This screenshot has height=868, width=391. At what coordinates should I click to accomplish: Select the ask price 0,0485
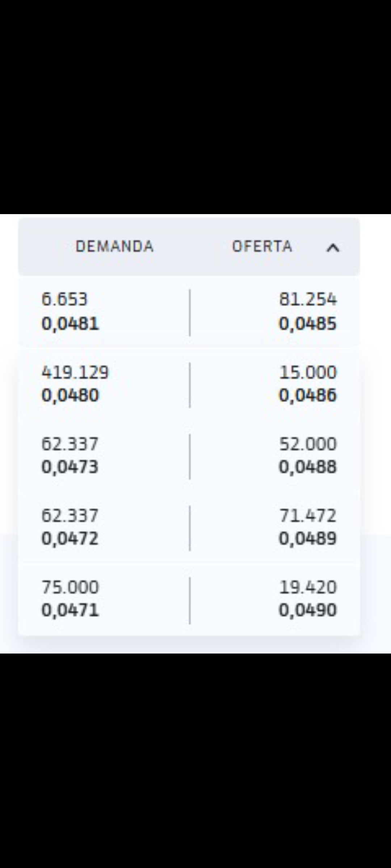308,324
